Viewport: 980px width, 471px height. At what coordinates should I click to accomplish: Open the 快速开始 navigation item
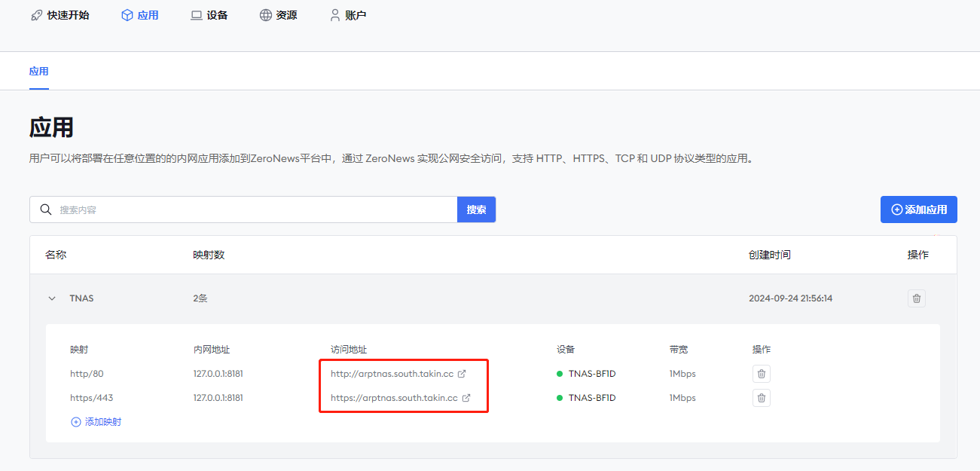tap(60, 15)
